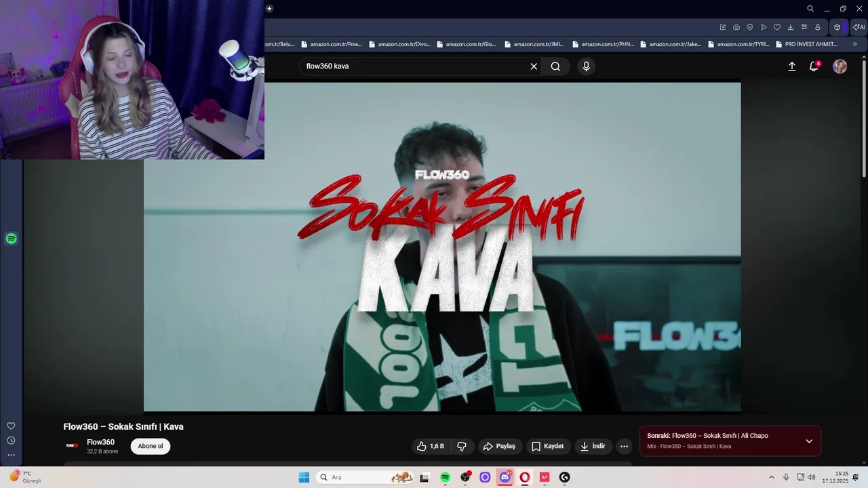The image size is (868, 488).
Task: Open bookmarks heart in the Opera sidebar
Action: point(11,426)
